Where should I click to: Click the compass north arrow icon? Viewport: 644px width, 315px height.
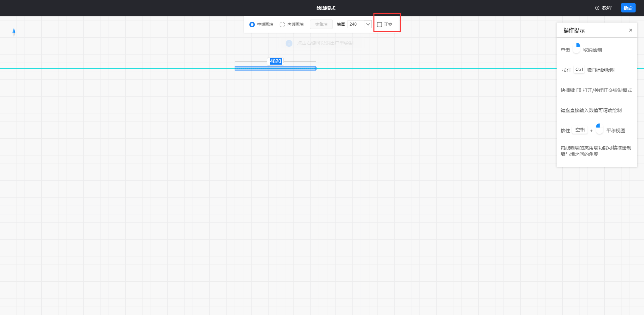coord(14,32)
